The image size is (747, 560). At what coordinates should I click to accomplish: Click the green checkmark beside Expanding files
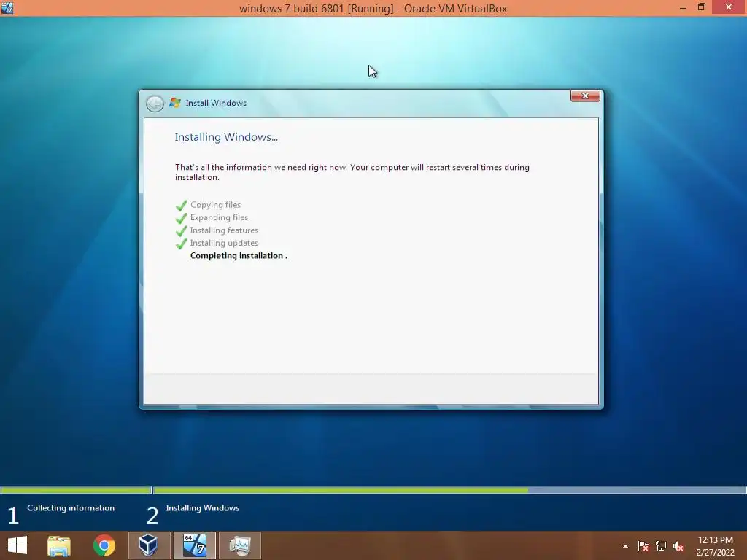click(181, 218)
